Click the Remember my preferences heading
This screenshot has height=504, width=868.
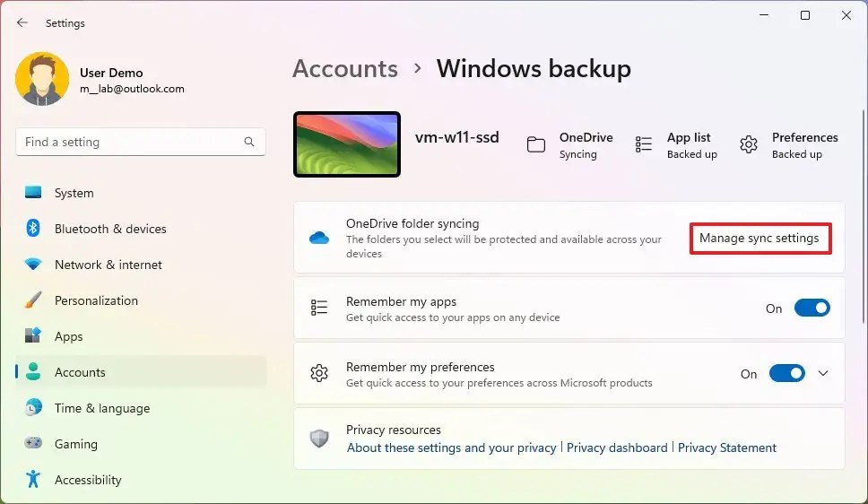point(421,367)
